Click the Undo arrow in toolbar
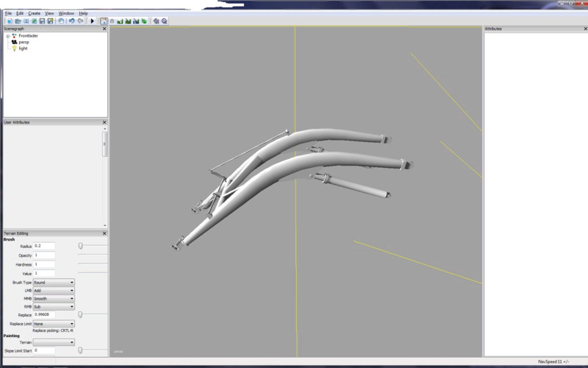Viewport: 588px width, 368px height. pyautogui.click(x=71, y=21)
